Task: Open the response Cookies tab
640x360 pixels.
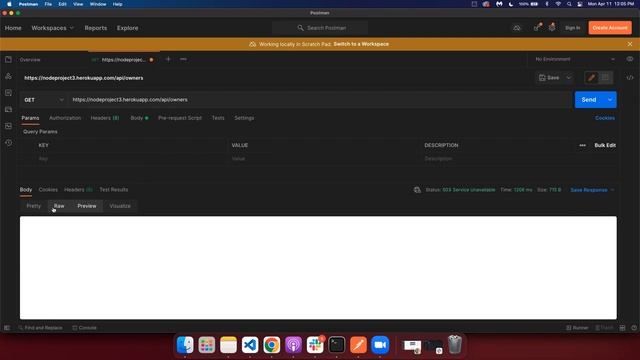Action: tap(48, 190)
